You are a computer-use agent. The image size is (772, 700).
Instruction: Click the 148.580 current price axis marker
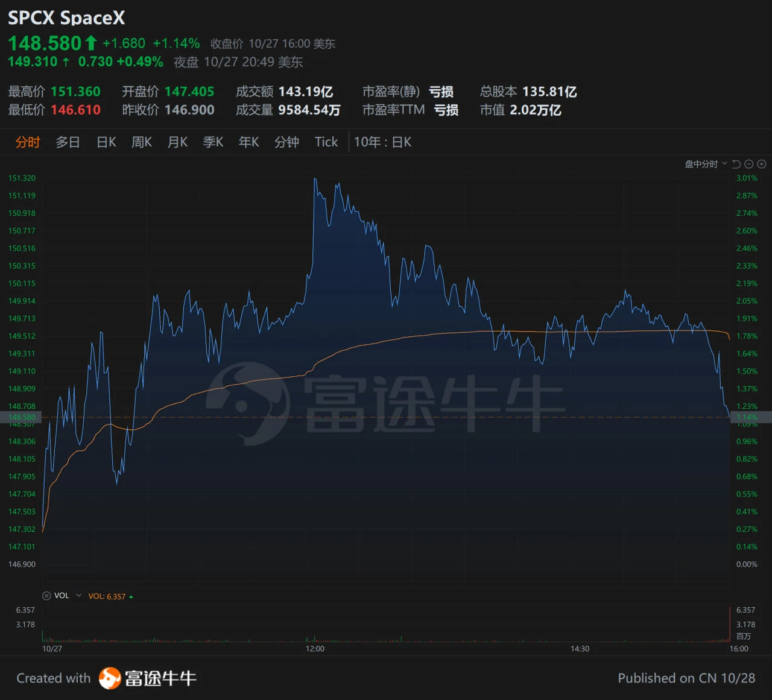click(22, 417)
